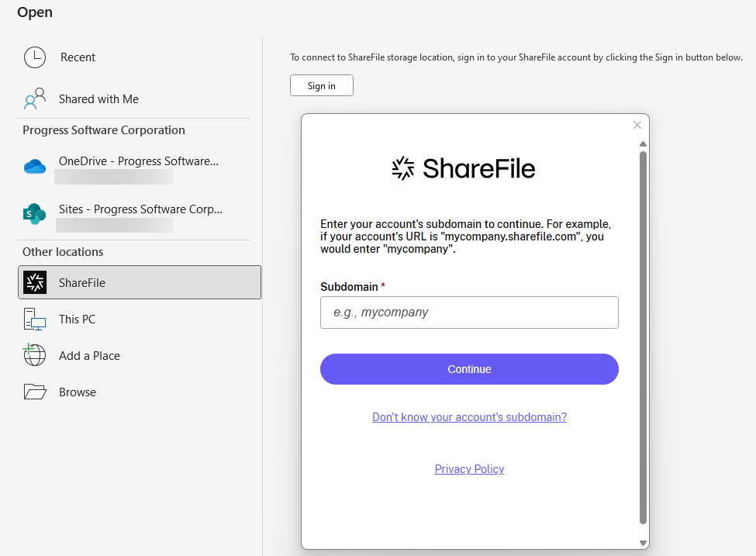The width and height of the screenshot is (756, 556).
Task: Click the Browse folder icon
Action: coord(35,392)
